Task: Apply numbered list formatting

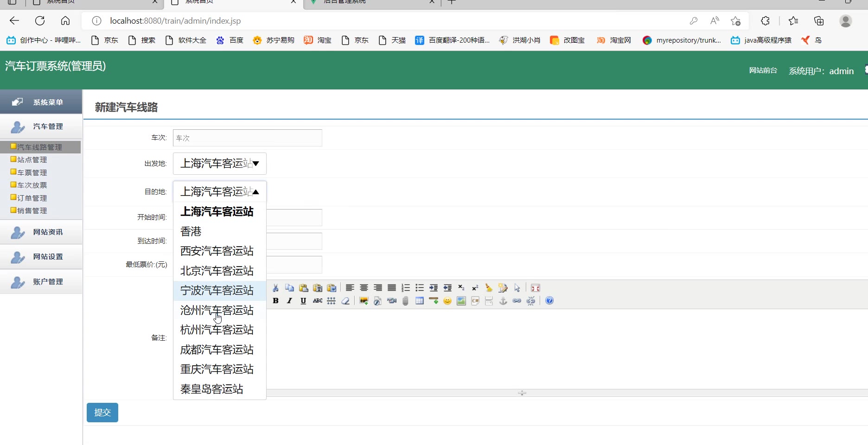Action: pos(406,288)
